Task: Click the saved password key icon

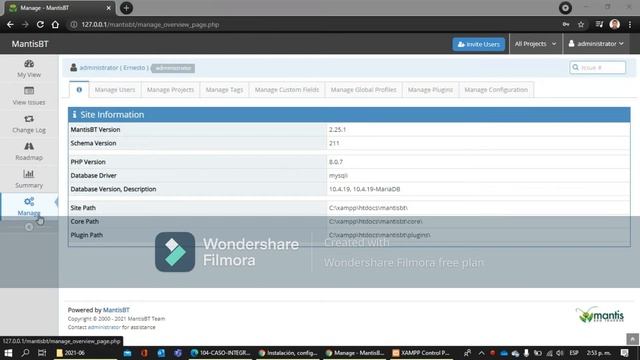Action: pyautogui.click(x=566, y=24)
